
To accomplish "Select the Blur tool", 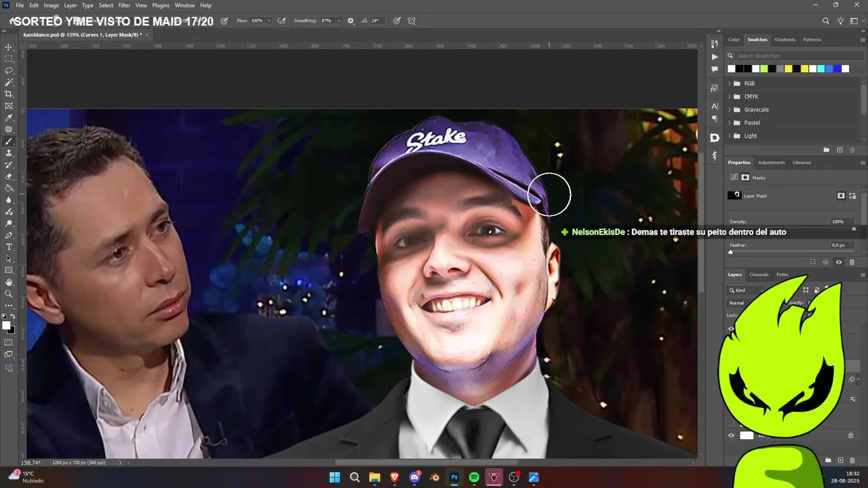I will pyautogui.click(x=9, y=200).
